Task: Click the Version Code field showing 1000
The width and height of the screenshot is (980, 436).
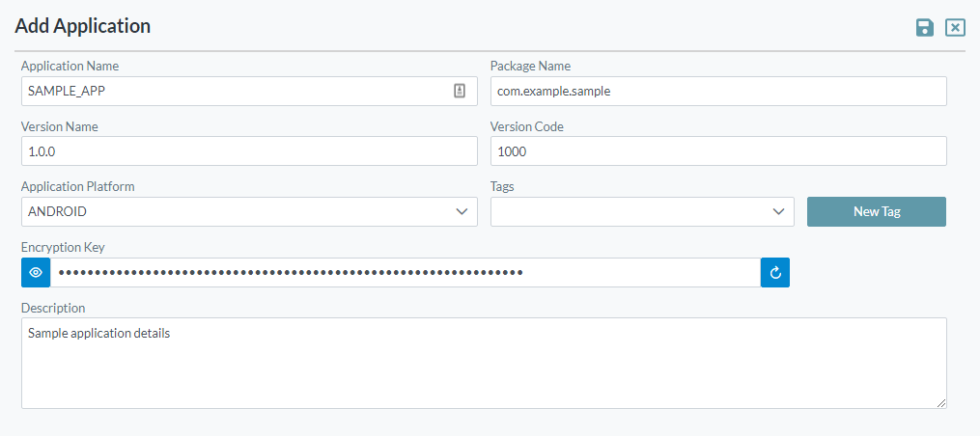Action: click(x=717, y=151)
